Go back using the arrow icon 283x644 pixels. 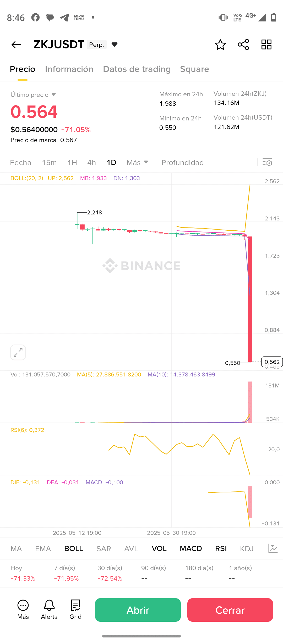pyautogui.click(x=16, y=45)
